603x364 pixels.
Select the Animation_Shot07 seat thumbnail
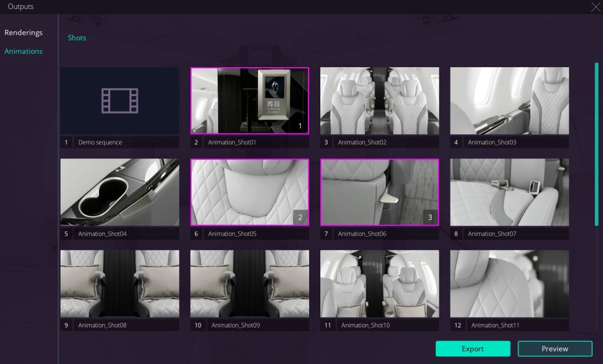[x=509, y=193]
